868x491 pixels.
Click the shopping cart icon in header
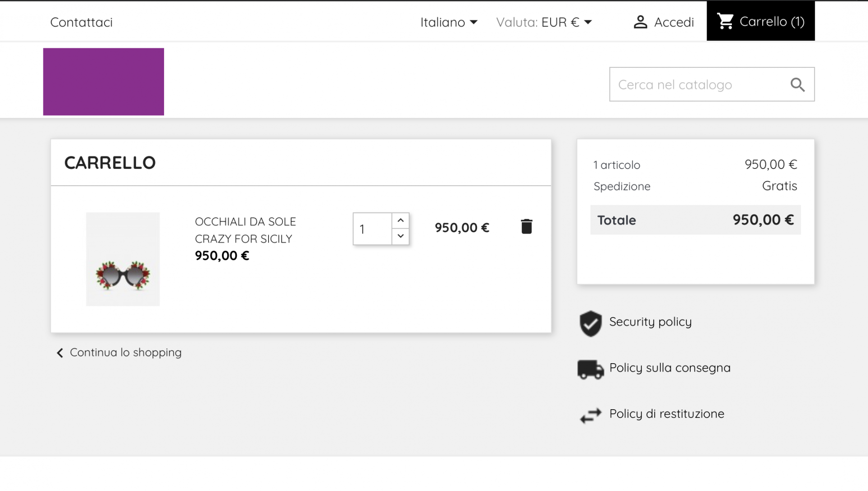pos(726,21)
